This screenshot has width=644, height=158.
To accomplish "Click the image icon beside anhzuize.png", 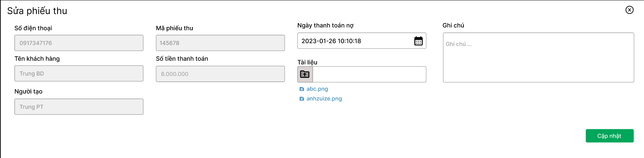I will (302, 99).
